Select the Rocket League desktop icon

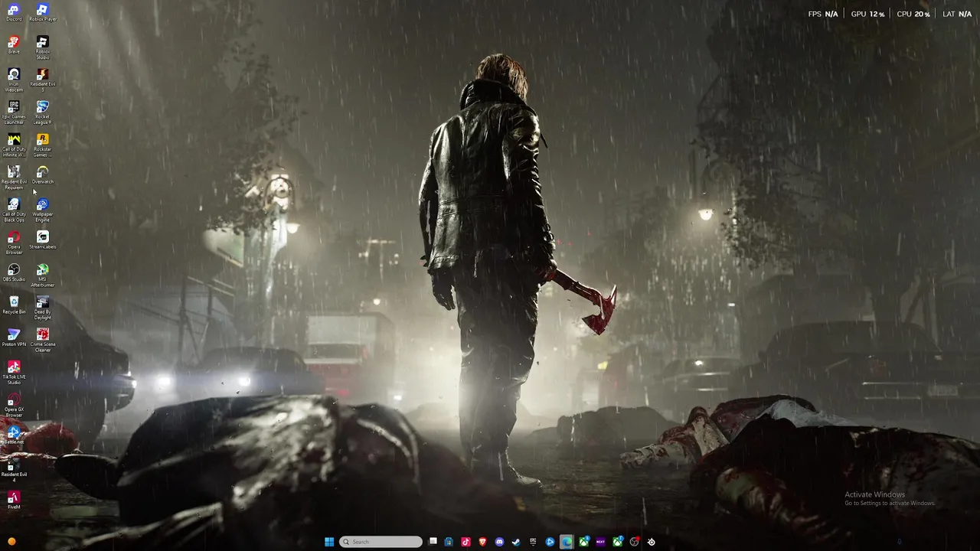coord(43,112)
